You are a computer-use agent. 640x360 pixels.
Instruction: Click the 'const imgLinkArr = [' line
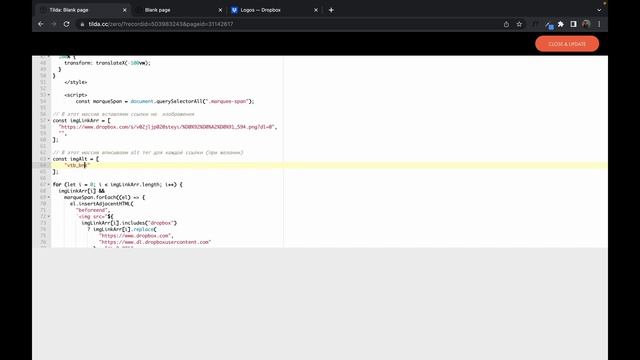82,120
